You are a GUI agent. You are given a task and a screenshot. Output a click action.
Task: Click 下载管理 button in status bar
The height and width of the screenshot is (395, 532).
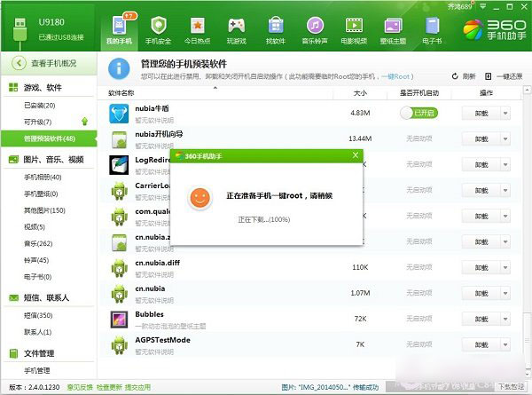(511, 386)
